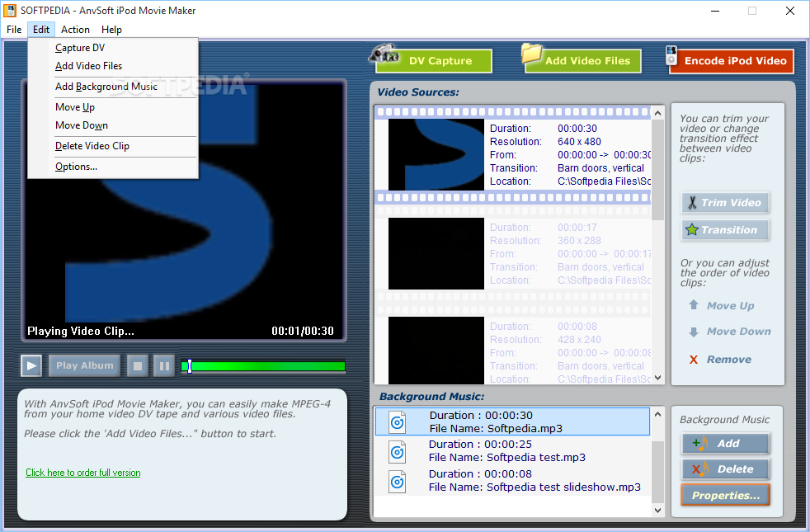Click the Trim Video scissors button

click(x=725, y=202)
